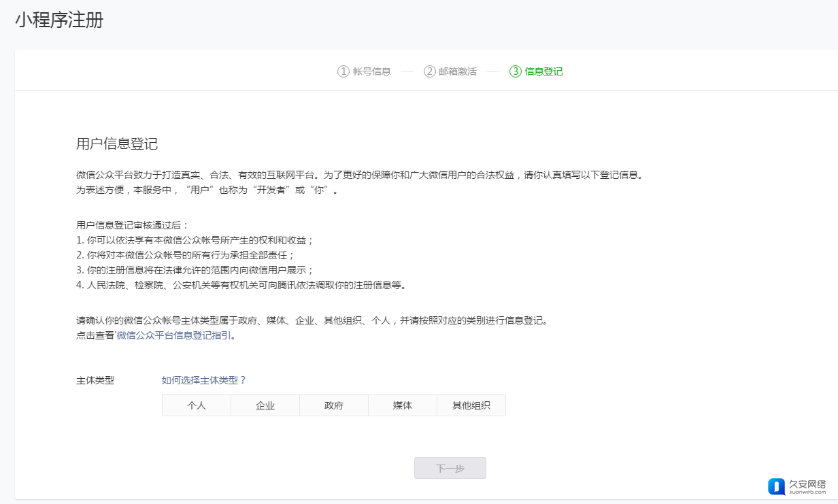Click the 下一步 button
Viewport: 838px width, 504px height.
[450, 468]
